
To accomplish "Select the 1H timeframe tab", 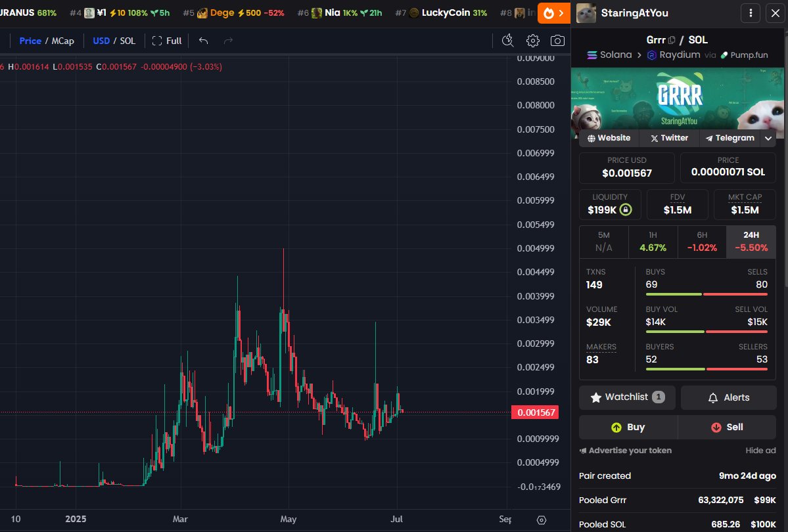I will (x=653, y=242).
